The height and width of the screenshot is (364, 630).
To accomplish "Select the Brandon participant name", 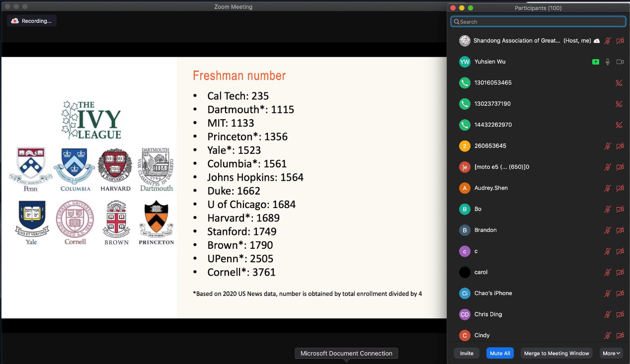I will pos(485,230).
